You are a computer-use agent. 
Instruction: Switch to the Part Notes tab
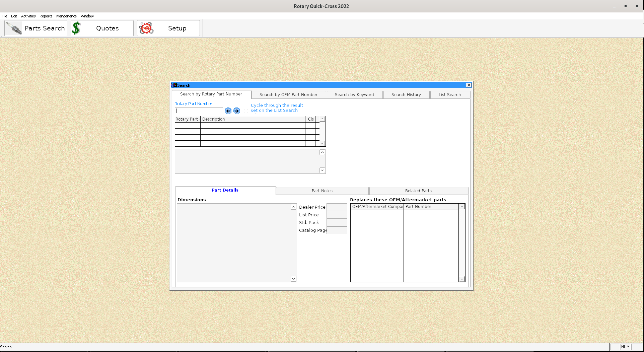pyautogui.click(x=321, y=191)
